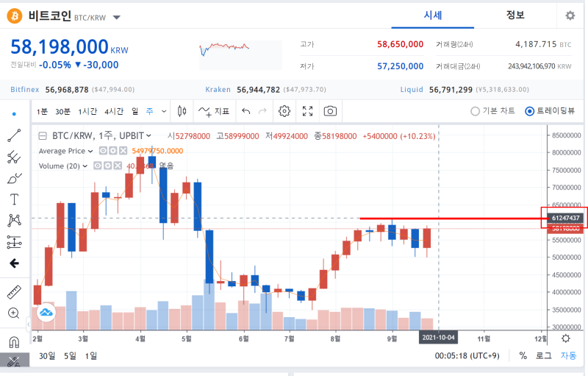588x376 pixels.
Task: Open the 지표 indicators menu
Action: (x=214, y=111)
